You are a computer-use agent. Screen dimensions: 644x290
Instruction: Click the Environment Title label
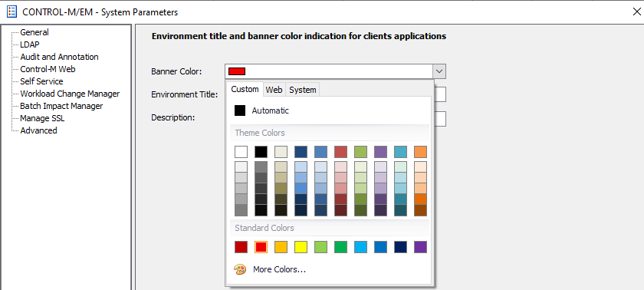tap(185, 94)
